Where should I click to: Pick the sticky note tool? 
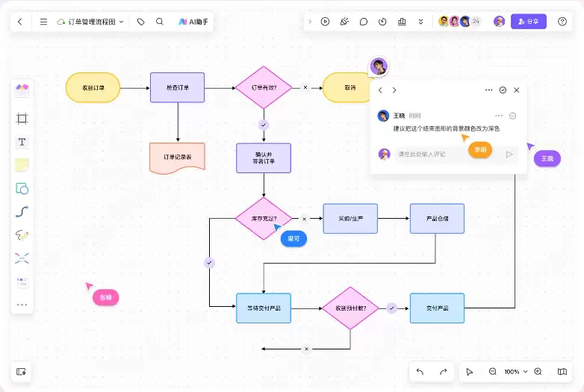[22, 165]
